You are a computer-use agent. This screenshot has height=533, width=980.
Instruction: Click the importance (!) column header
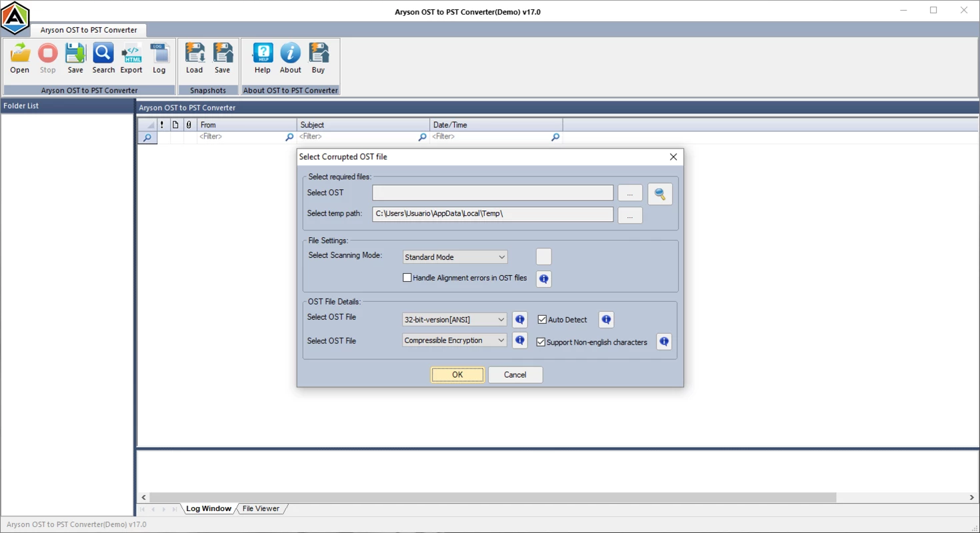(x=163, y=125)
